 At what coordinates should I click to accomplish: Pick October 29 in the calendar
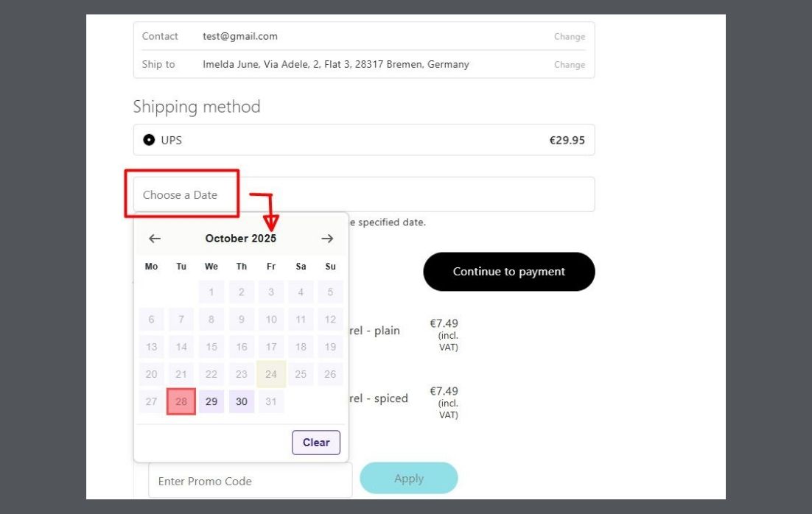[211, 402]
